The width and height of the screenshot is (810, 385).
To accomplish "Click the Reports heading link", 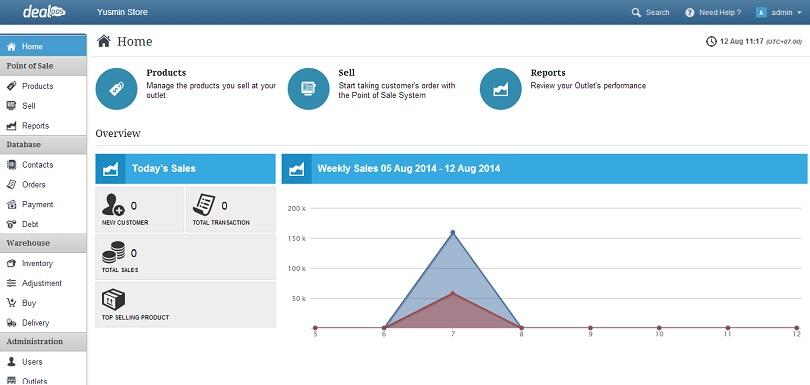I will (x=548, y=73).
